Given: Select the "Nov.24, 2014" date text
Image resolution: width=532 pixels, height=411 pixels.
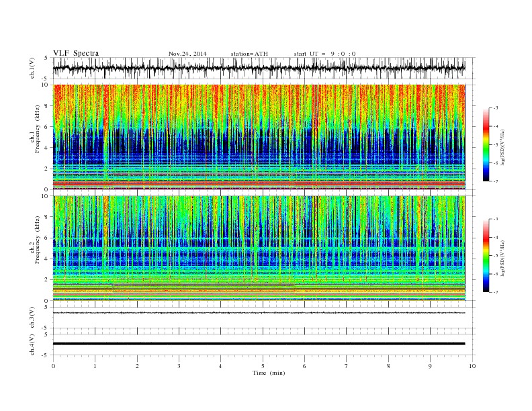Looking at the screenshot, I should tap(187, 54).
